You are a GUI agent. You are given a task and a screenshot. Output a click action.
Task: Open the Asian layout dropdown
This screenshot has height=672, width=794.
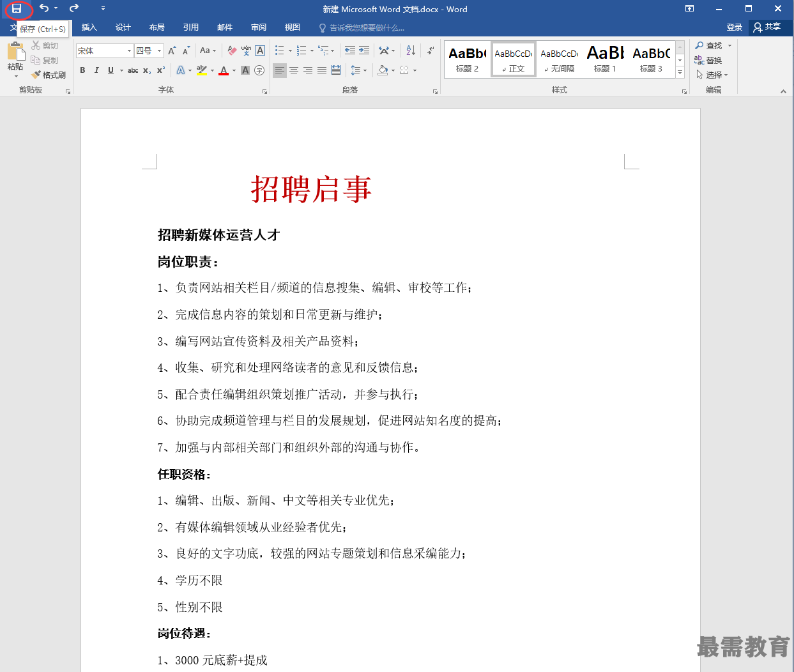(x=386, y=50)
